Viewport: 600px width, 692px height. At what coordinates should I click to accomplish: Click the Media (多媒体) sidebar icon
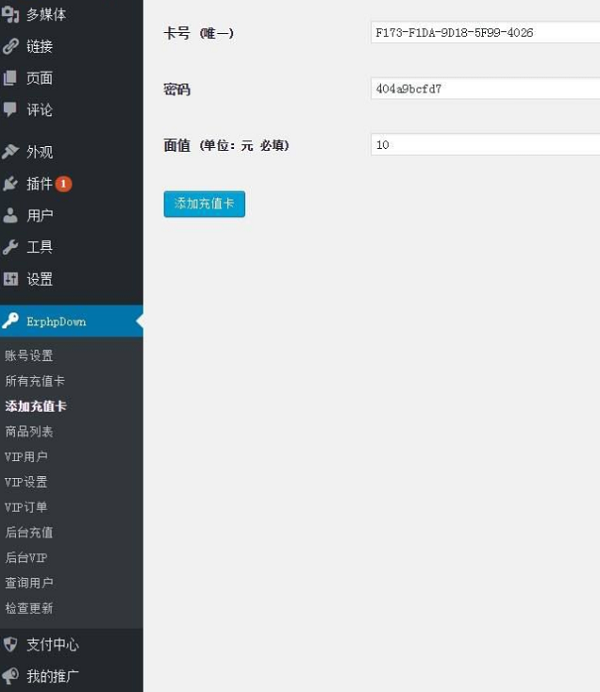tap(10, 15)
